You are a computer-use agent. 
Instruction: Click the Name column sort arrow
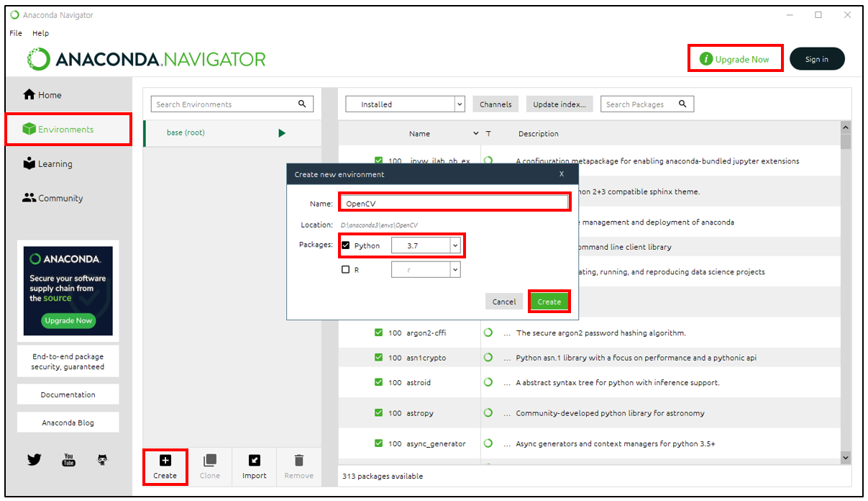(475, 134)
